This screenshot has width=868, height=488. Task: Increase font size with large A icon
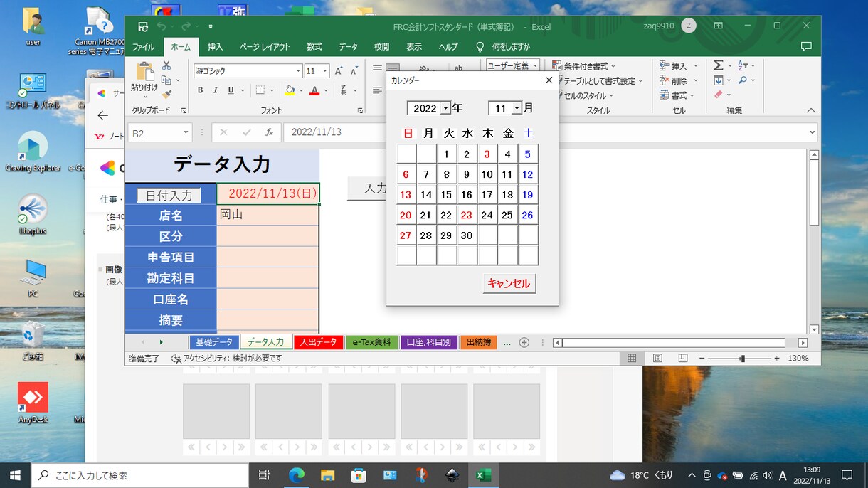tap(339, 71)
